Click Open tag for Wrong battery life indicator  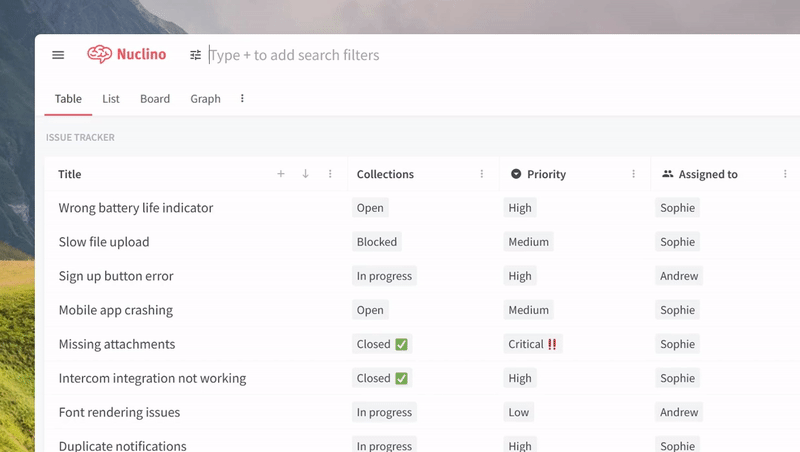[370, 208]
